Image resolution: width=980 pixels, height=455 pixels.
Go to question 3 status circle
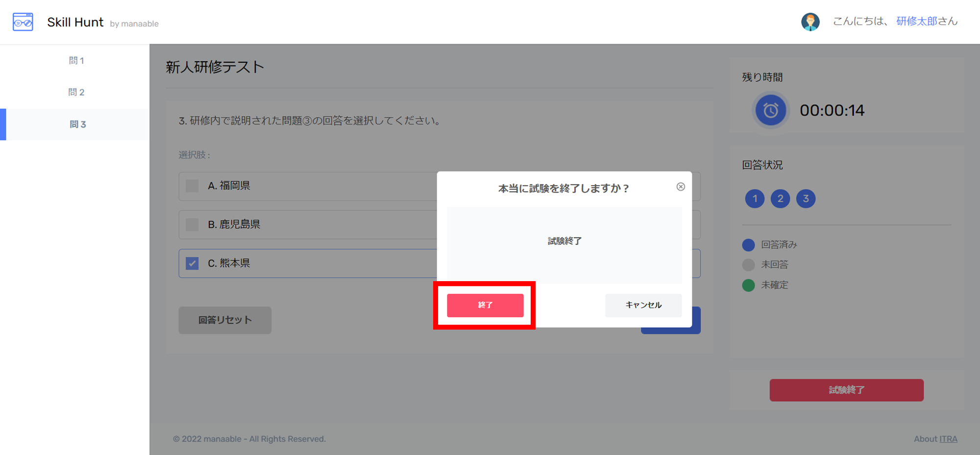806,198
